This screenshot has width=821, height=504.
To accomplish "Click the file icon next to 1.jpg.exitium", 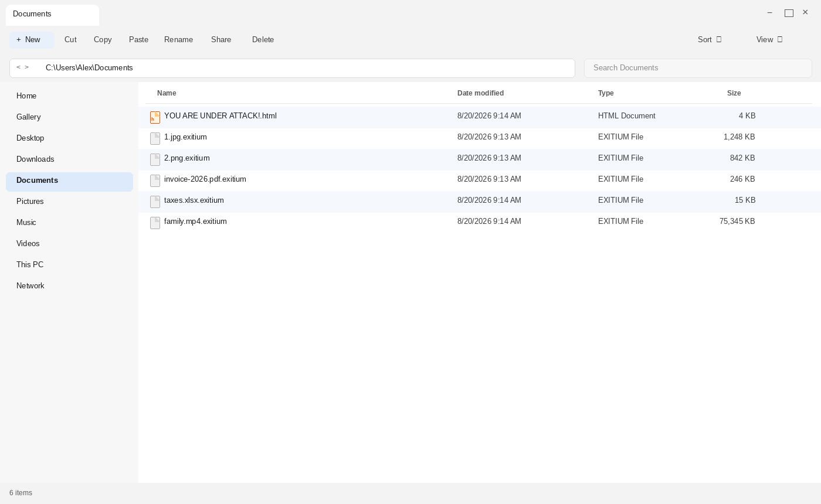I will tap(155, 138).
